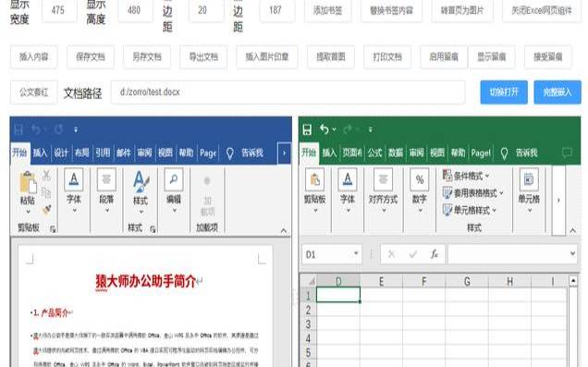Open the Excel Name Box D1 dropdown arrow
Screen dimensions: 588x367
(356, 254)
